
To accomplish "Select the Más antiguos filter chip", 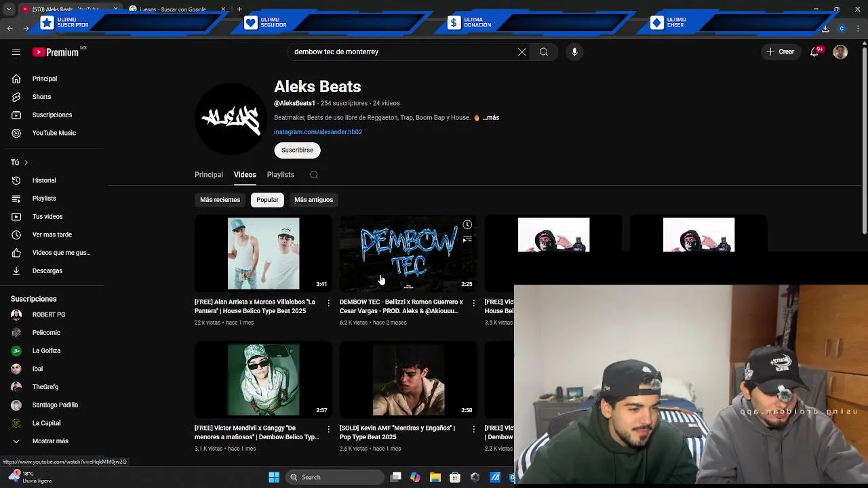I will point(314,200).
